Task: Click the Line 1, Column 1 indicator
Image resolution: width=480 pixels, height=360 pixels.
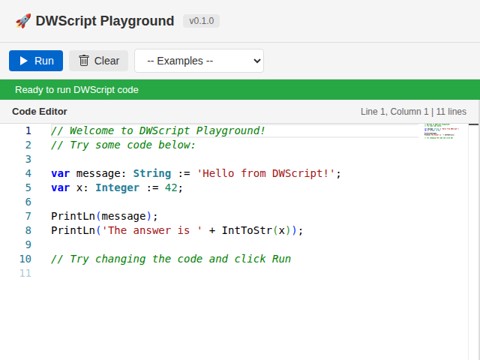Action: pos(413,112)
